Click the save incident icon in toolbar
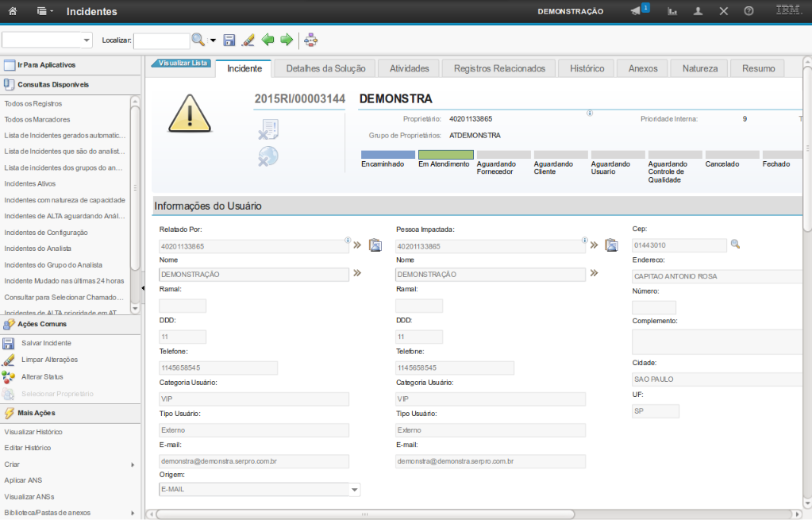812x520 pixels. pyautogui.click(x=229, y=40)
